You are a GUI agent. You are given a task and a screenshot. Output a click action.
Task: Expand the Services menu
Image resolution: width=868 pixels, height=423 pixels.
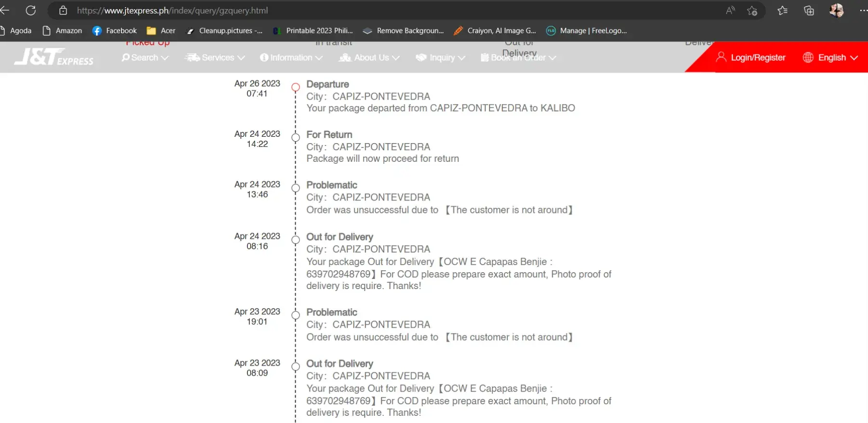tap(215, 58)
